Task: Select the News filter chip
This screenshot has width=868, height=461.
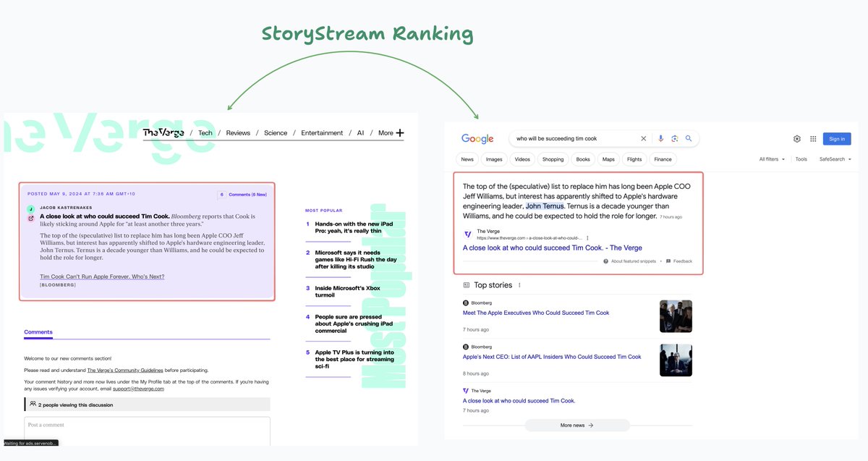Action: click(467, 159)
